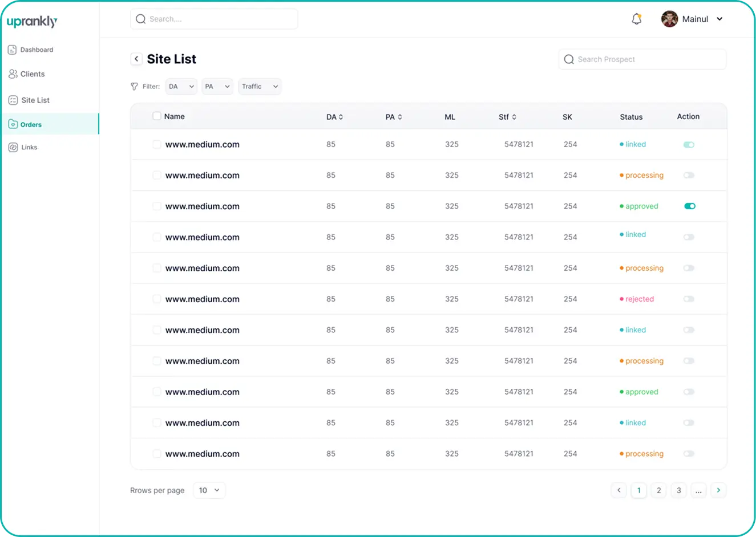Click the Dashboard sidebar icon
This screenshot has height=537, width=756.
click(x=12, y=50)
